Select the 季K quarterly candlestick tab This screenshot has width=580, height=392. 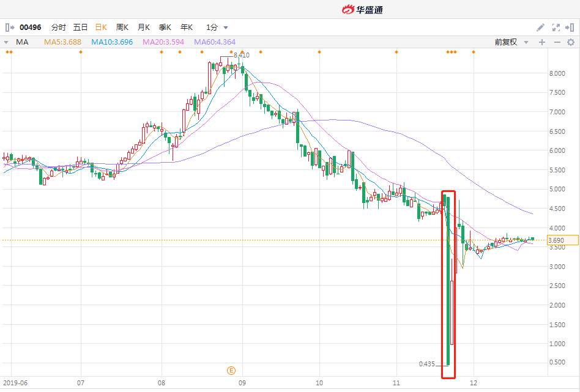pyautogui.click(x=165, y=28)
